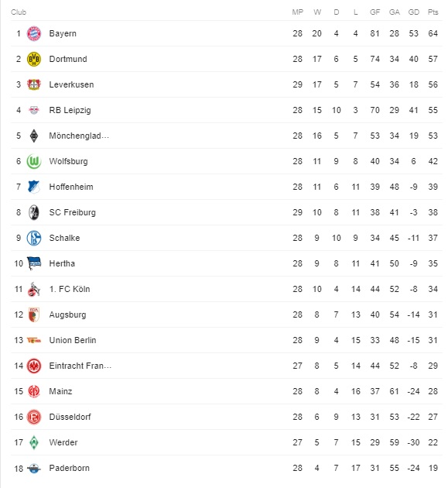448x488 pixels.
Task: Select the Leverkusen club crest
Action: pyautogui.click(x=34, y=84)
